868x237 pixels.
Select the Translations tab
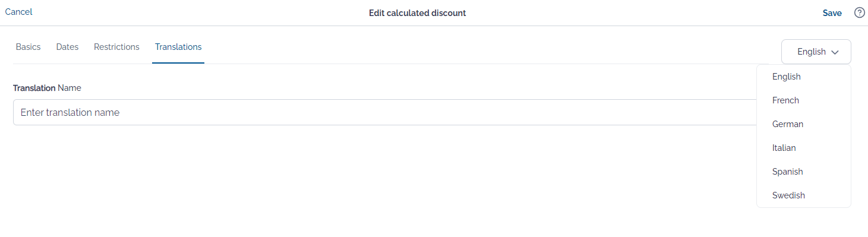[178, 47]
